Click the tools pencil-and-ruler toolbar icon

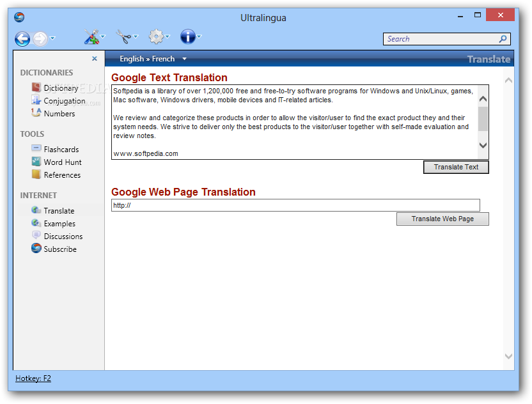tap(91, 36)
